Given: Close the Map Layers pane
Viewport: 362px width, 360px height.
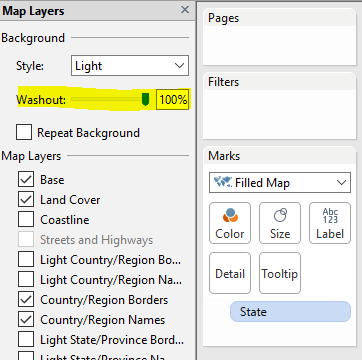Looking at the screenshot, I should click(x=185, y=10).
